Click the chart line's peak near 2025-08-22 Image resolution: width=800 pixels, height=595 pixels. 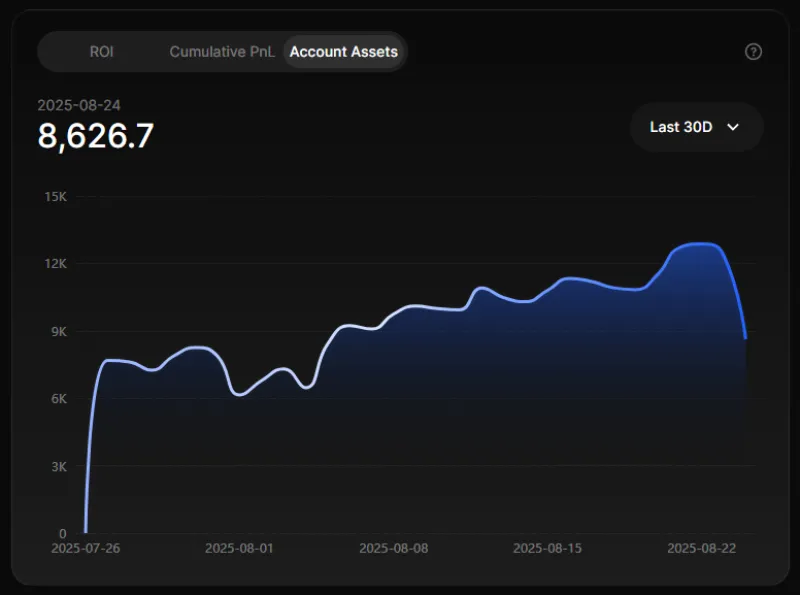coord(702,244)
